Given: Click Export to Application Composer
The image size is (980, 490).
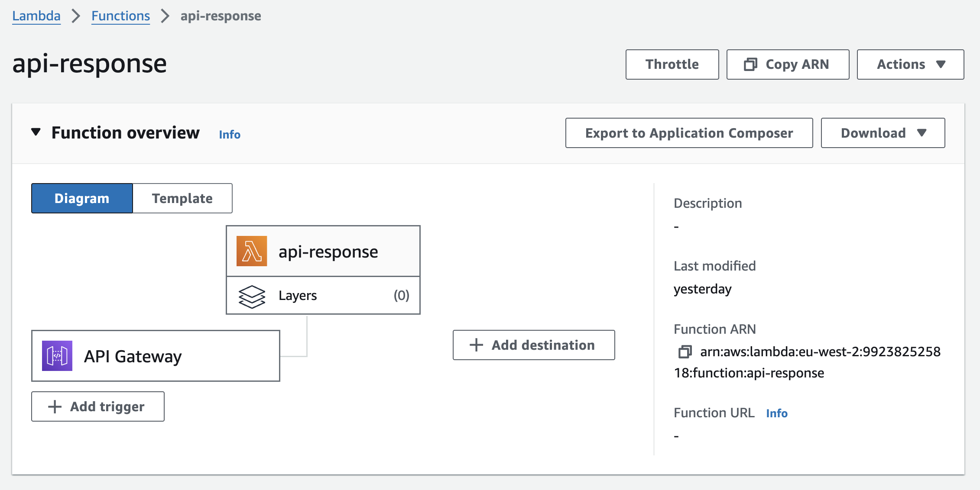Looking at the screenshot, I should click(689, 133).
